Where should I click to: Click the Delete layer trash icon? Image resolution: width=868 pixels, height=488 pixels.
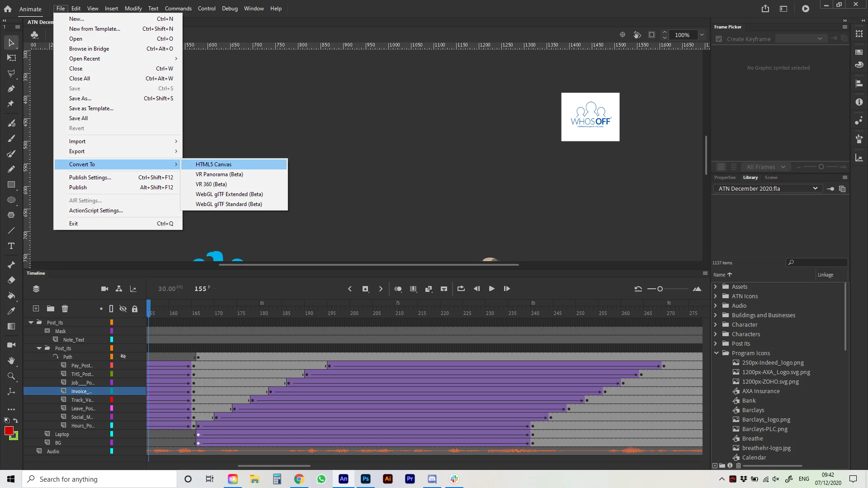(x=65, y=309)
